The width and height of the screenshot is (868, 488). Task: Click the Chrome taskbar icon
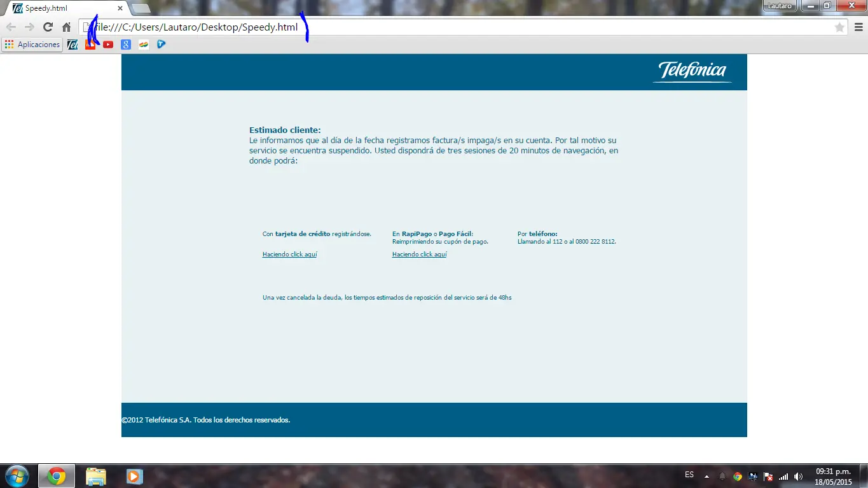coord(56,476)
